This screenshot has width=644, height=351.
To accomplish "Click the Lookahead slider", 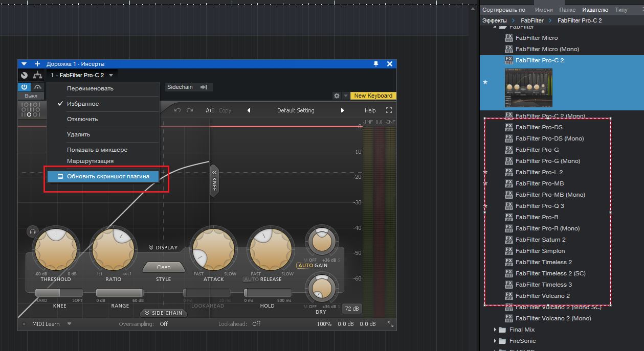I will click(207, 293).
